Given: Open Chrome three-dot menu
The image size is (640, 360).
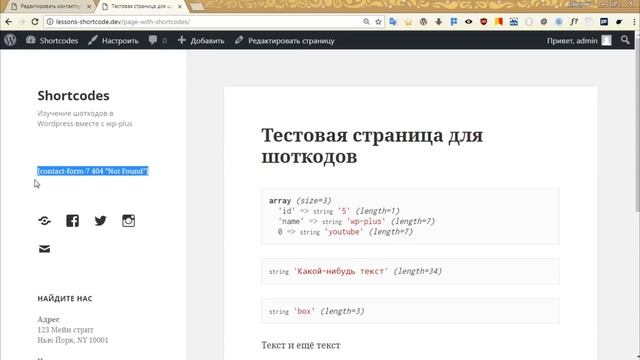Looking at the screenshot, I should 634,22.
